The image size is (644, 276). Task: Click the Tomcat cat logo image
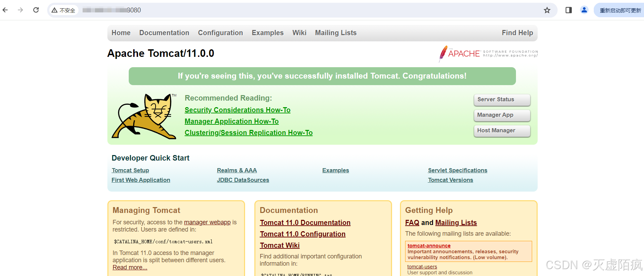(144, 116)
